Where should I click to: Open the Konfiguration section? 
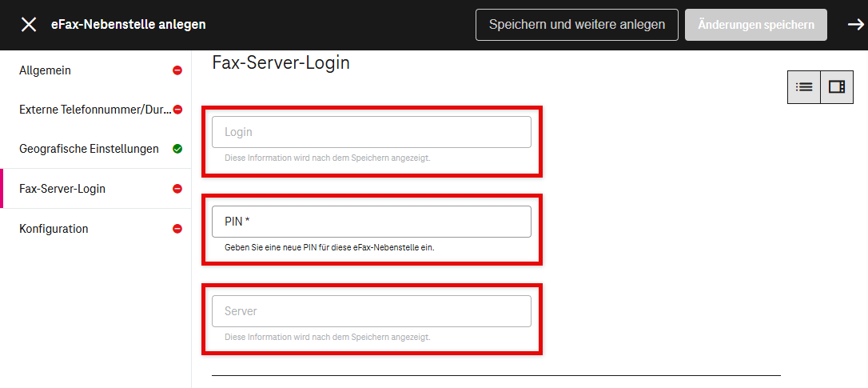(54, 229)
